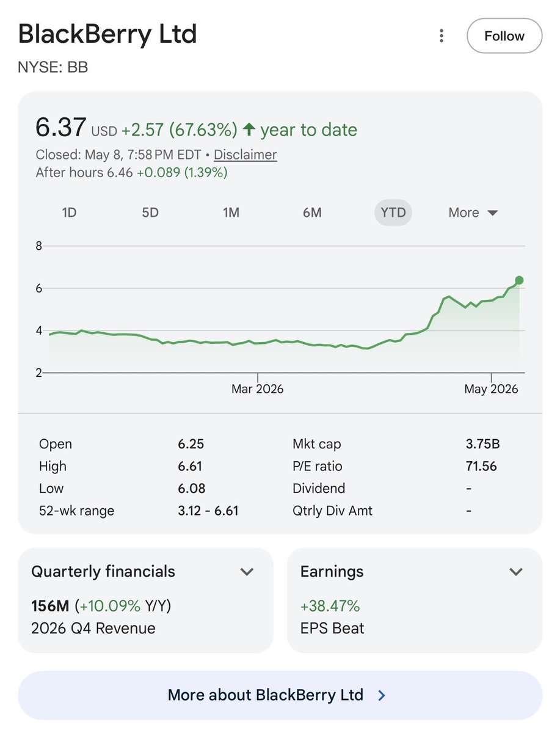560x733 pixels.
Task: Open the three-dot more options menu
Action: point(442,36)
